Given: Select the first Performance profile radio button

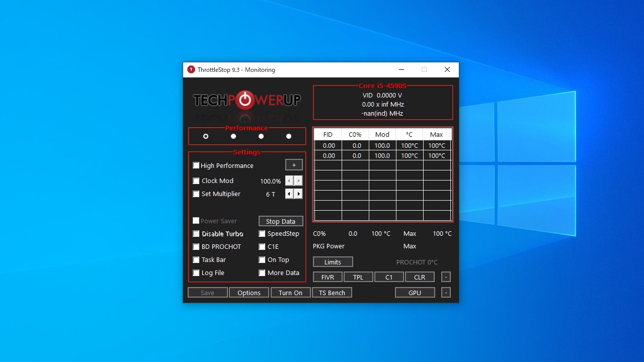Looking at the screenshot, I should pos(206,136).
